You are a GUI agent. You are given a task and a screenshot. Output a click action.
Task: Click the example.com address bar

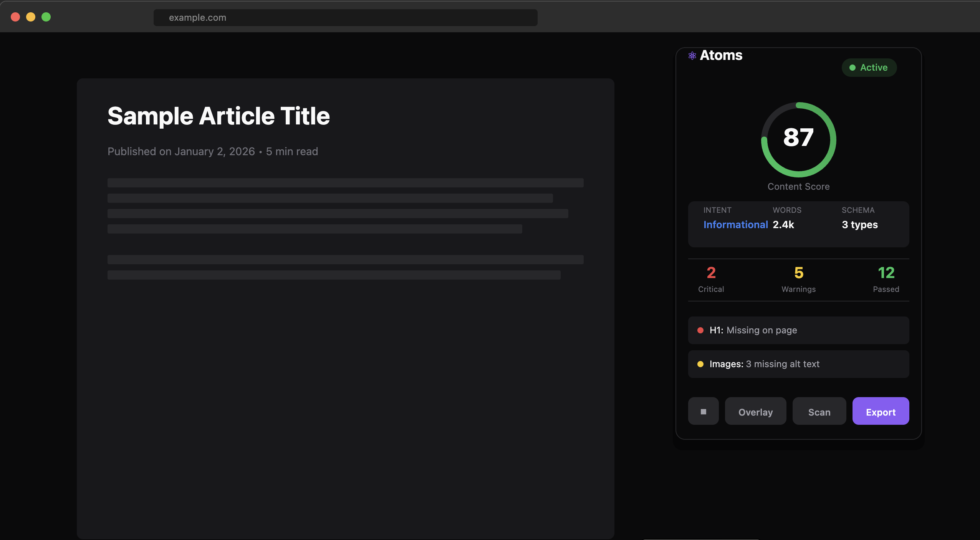click(344, 17)
